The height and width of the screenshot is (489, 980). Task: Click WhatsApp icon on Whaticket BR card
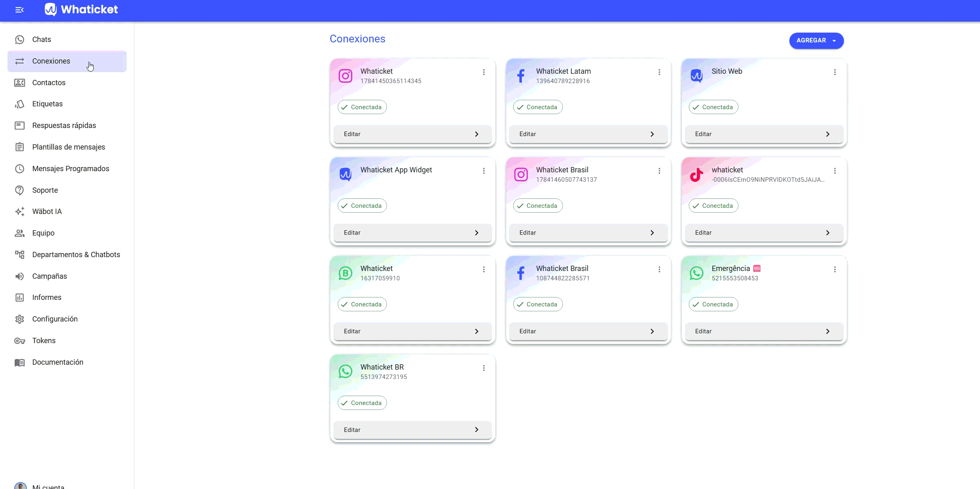[345, 372]
